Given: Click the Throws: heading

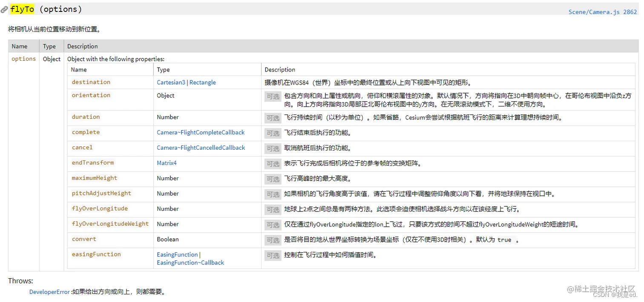Looking at the screenshot, I should tap(20, 281).
